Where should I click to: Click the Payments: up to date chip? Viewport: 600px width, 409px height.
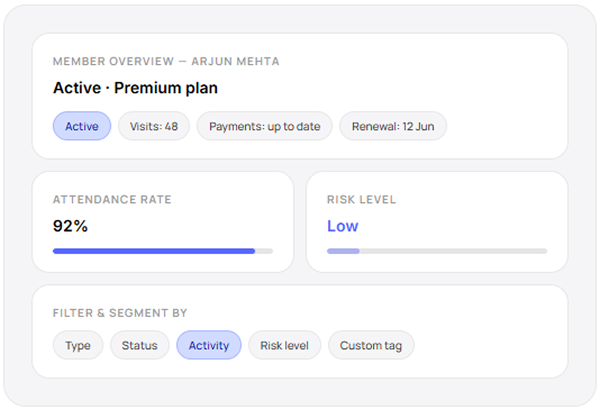264,126
